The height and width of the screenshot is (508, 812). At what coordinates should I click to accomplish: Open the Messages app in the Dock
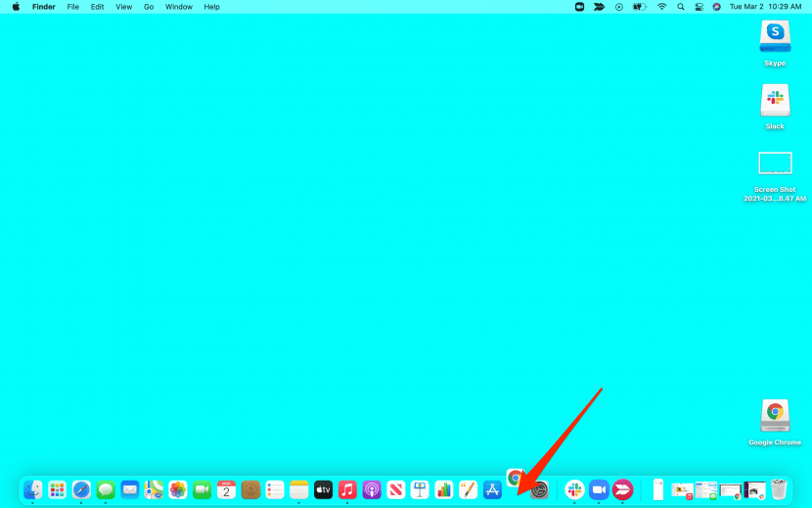[106, 489]
